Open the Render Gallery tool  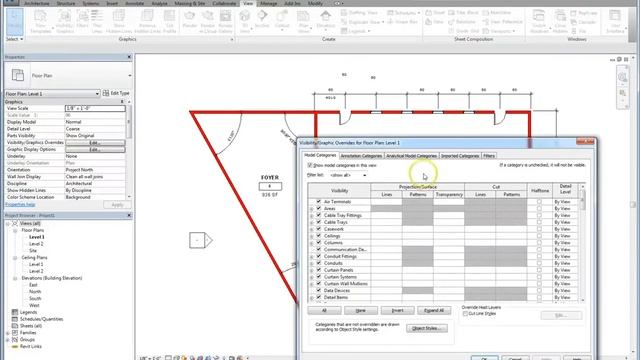click(225, 21)
